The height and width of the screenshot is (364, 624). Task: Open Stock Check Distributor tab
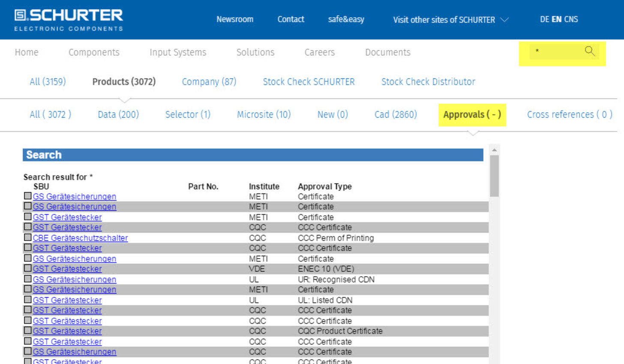[428, 81]
